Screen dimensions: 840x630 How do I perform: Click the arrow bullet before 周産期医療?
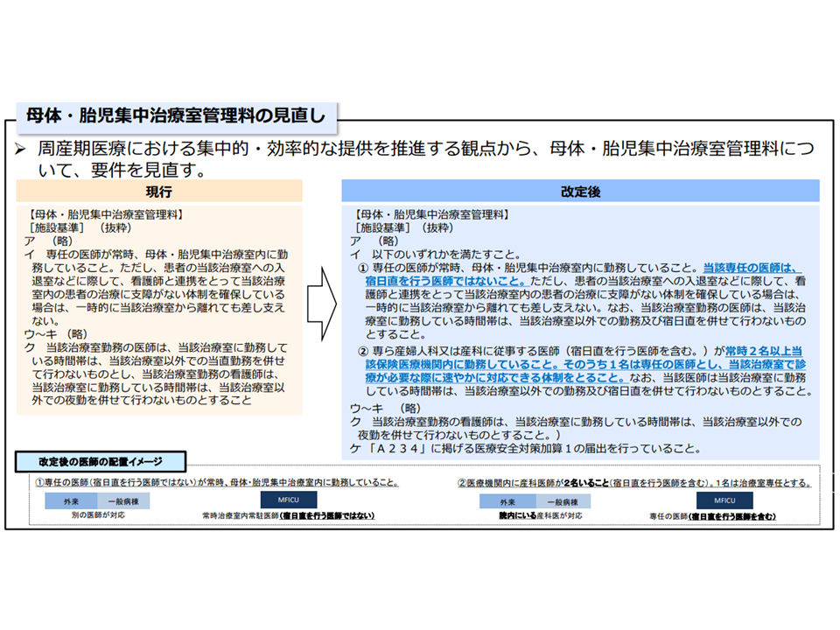pyautogui.click(x=24, y=149)
